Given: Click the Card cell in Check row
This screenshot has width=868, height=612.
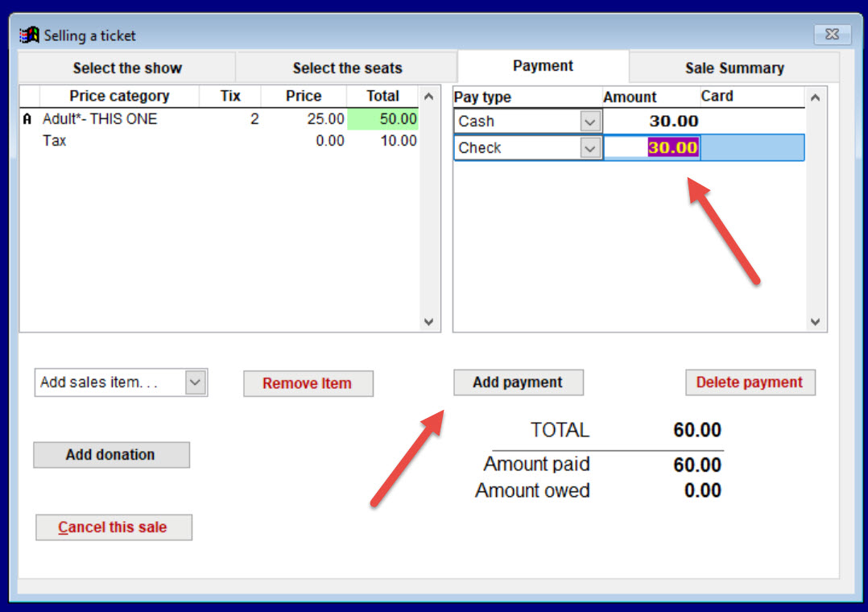Looking at the screenshot, I should point(752,148).
